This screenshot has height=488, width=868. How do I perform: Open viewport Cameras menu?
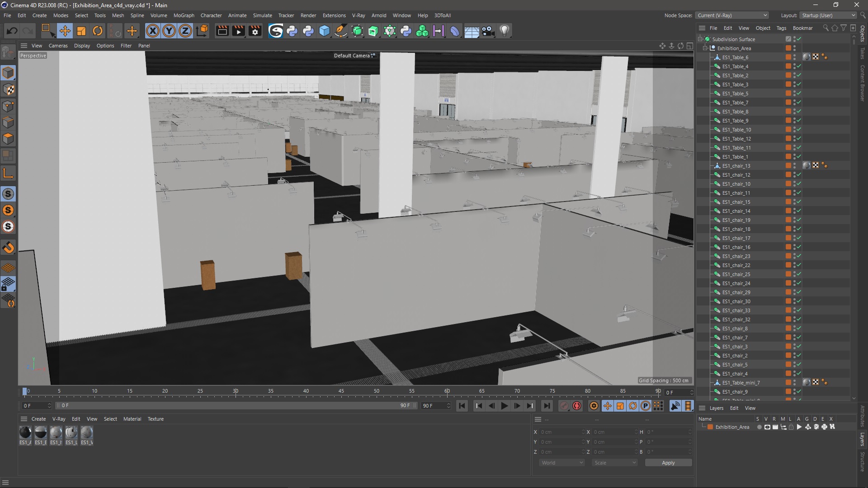[x=58, y=46]
